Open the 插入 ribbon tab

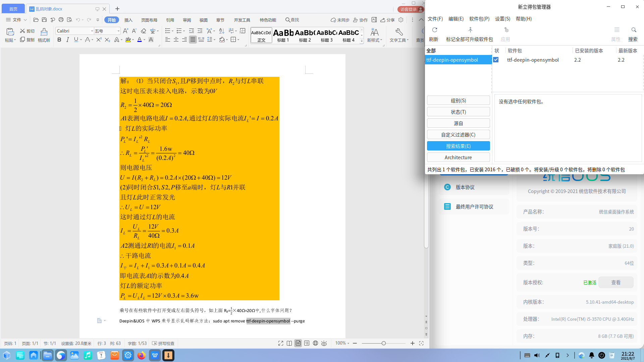[128, 20]
